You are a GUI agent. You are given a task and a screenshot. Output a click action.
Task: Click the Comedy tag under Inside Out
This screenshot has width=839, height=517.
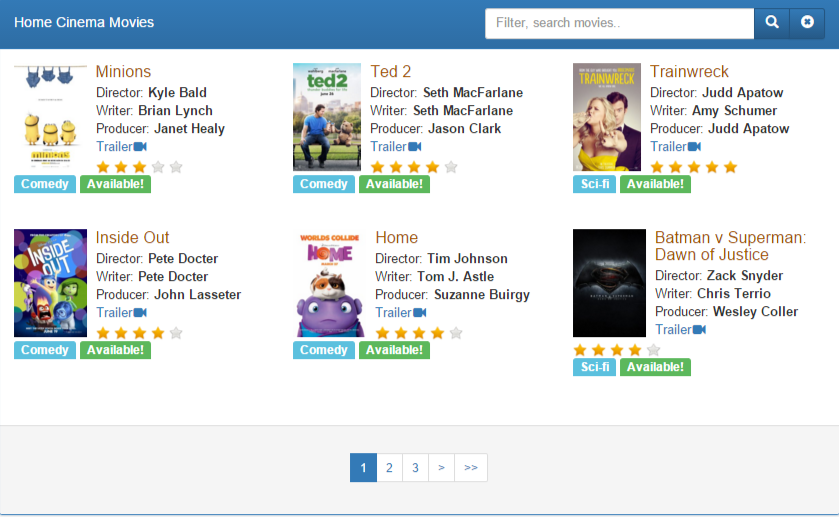[x=45, y=350]
